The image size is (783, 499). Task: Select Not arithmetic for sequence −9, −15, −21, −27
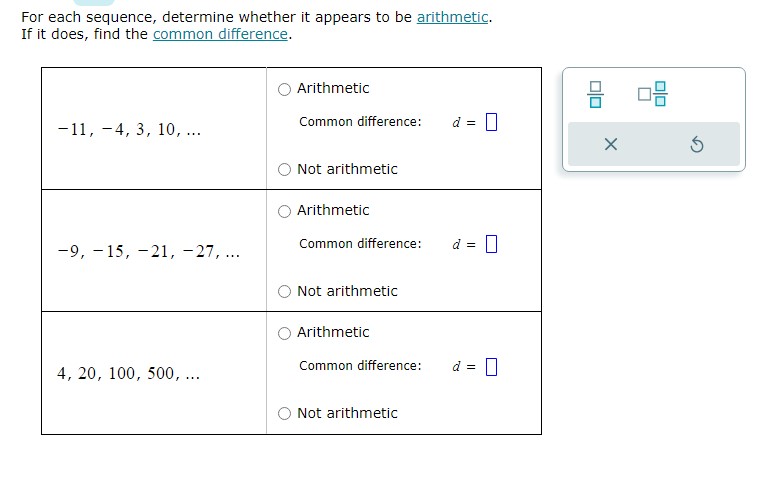pos(284,292)
